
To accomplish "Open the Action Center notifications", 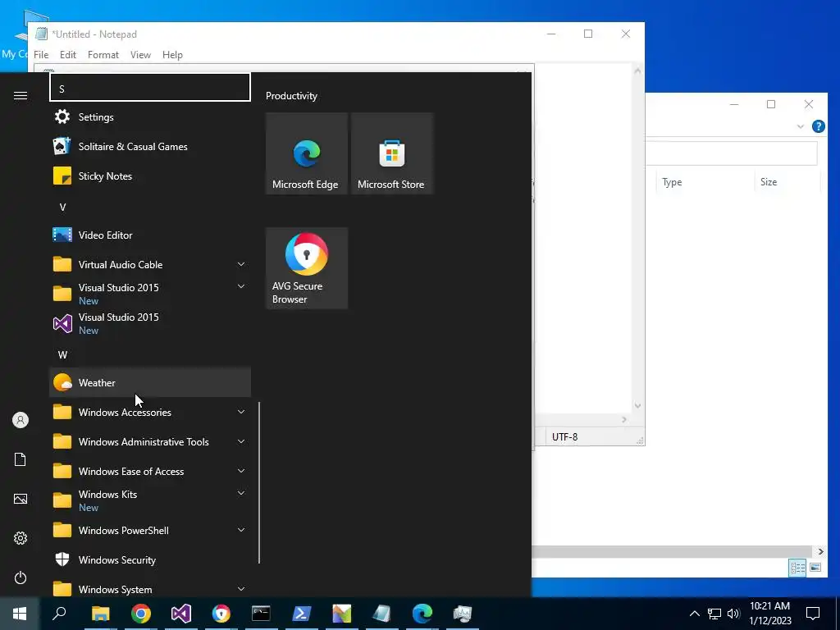I will (x=813, y=614).
